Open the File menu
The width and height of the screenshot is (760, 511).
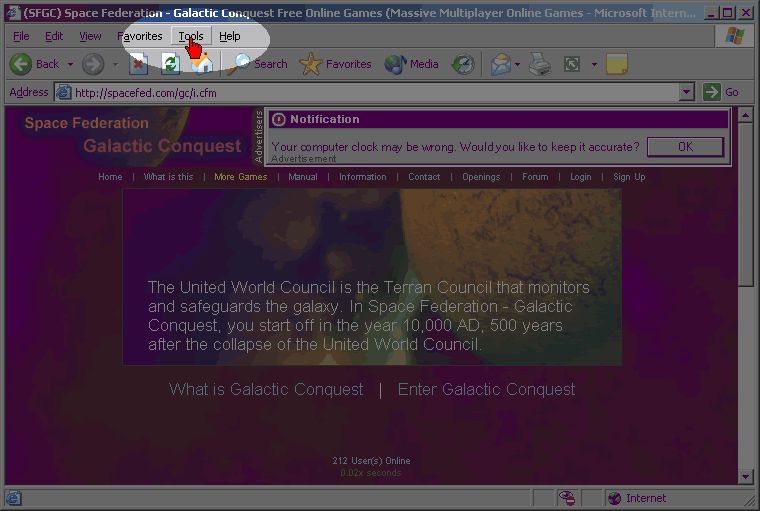(x=21, y=36)
